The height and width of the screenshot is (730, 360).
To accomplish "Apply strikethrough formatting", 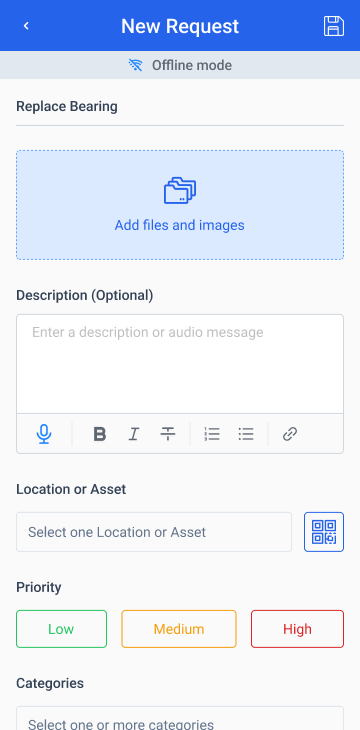I will click(168, 434).
